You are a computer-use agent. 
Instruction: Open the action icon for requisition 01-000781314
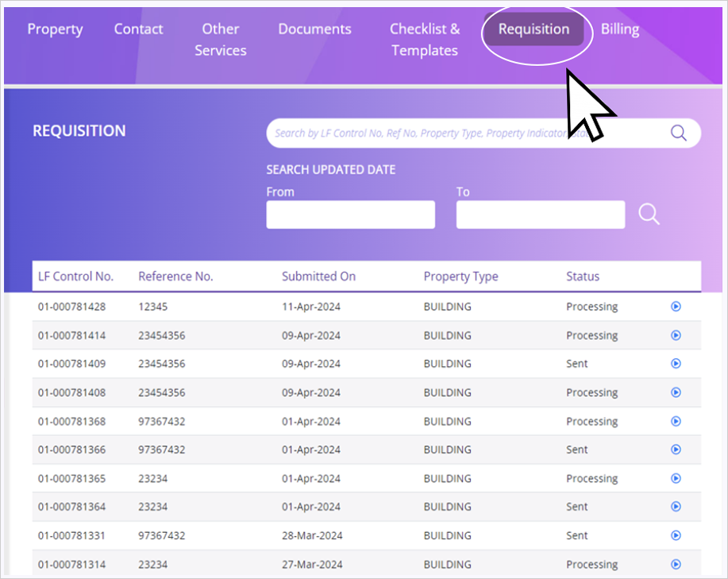(676, 564)
